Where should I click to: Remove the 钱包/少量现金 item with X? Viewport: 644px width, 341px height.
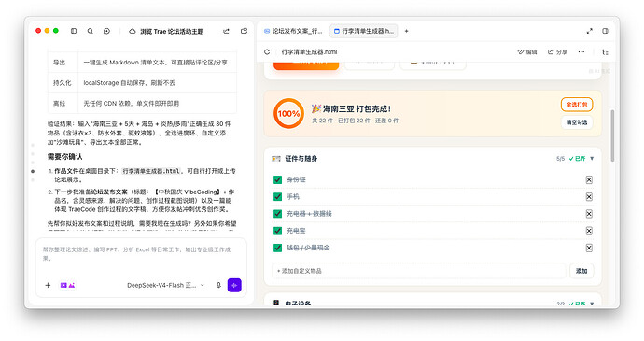pyautogui.click(x=589, y=248)
